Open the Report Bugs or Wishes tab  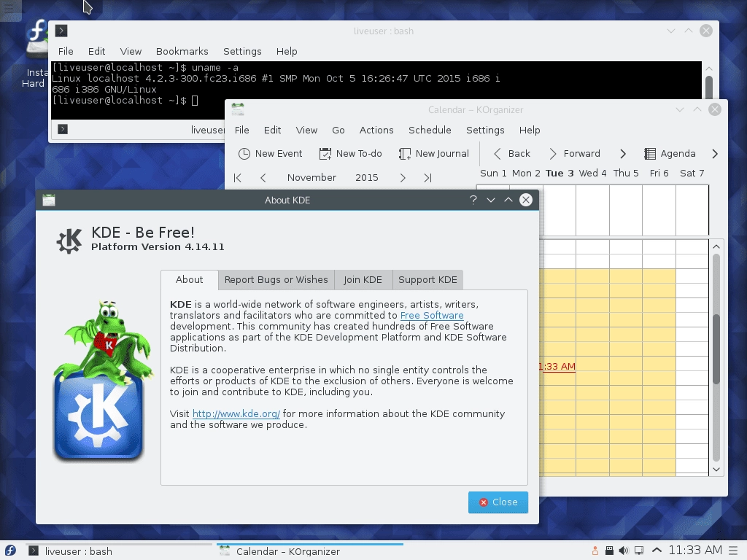click(276, 279)
